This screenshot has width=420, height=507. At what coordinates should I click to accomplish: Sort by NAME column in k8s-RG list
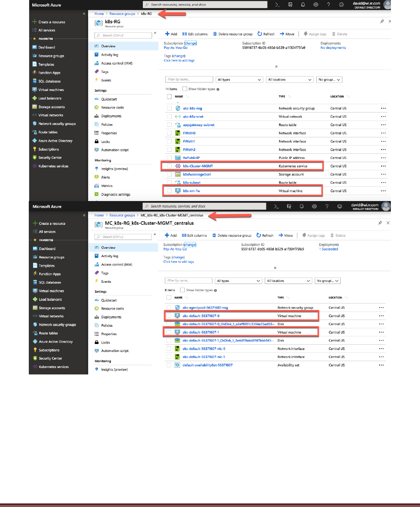pyautogui.click(x=179, y=97)
